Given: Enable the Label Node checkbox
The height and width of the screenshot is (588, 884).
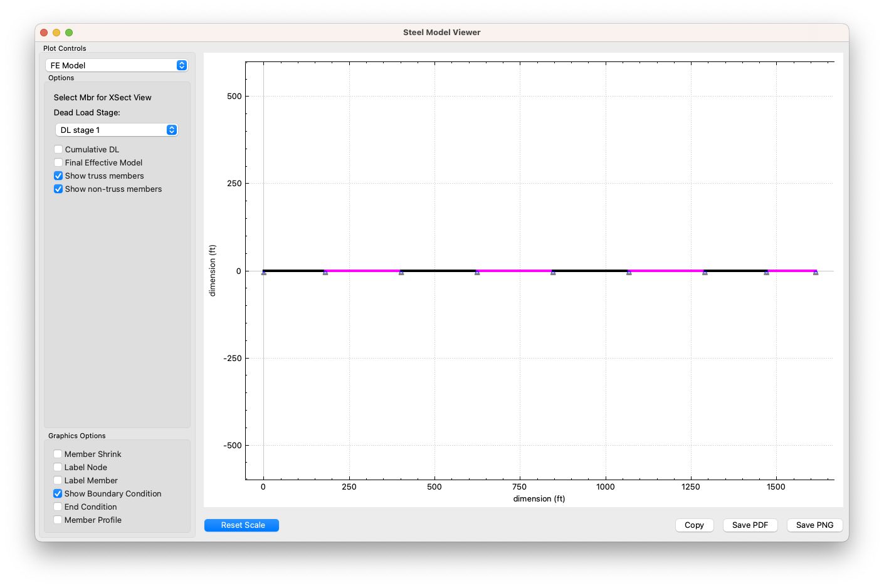Looking at the screenshot, I should pyautogui.click(x=58, y=467).
